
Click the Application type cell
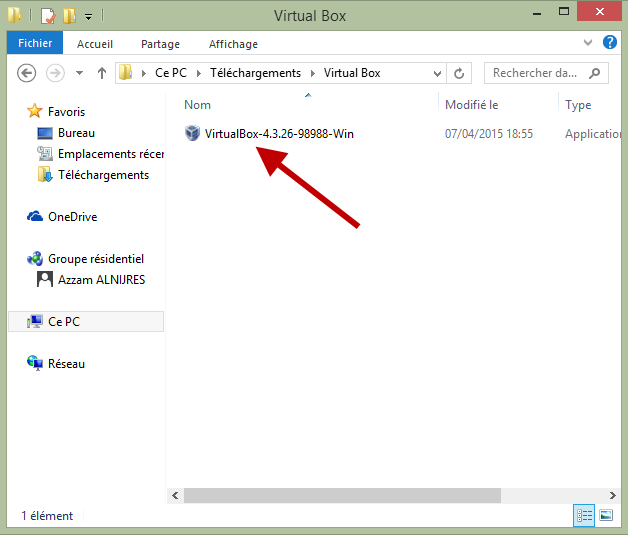pyautogui.click(x=593, y=134)
